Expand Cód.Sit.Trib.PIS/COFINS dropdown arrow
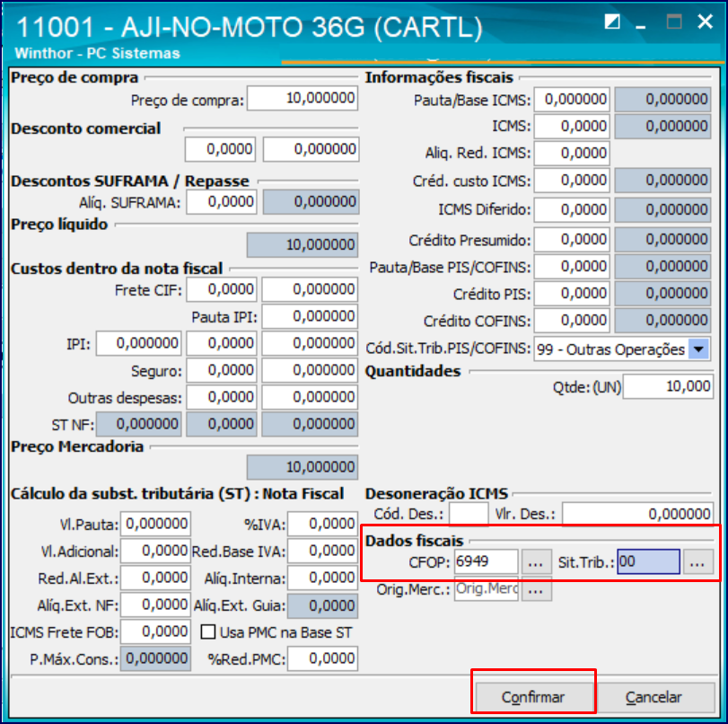 click(699, 349)
